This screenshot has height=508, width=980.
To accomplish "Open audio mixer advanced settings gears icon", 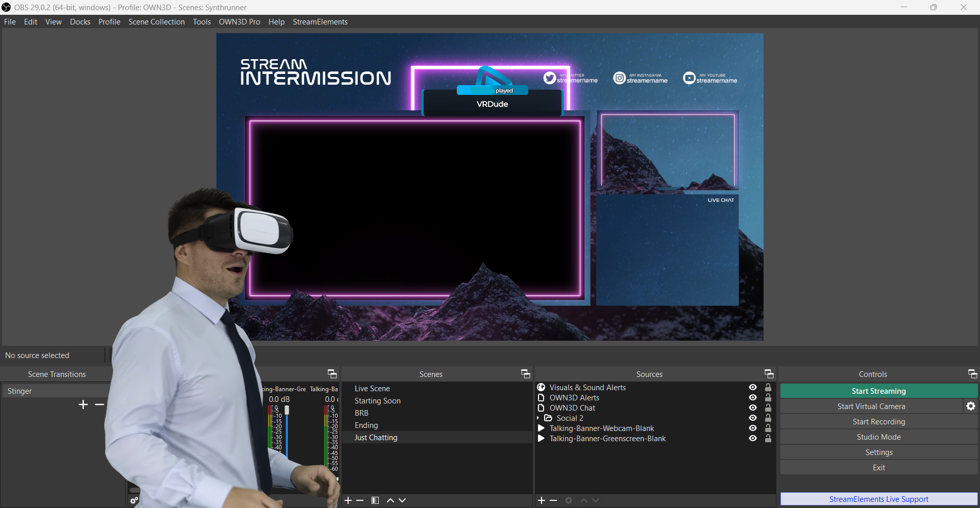I will tap(134, 501).
